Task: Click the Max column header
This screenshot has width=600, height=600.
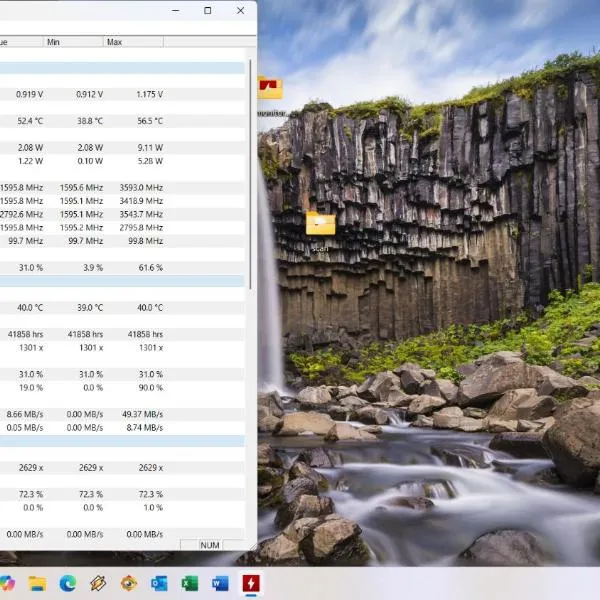Action: (132, 42)
